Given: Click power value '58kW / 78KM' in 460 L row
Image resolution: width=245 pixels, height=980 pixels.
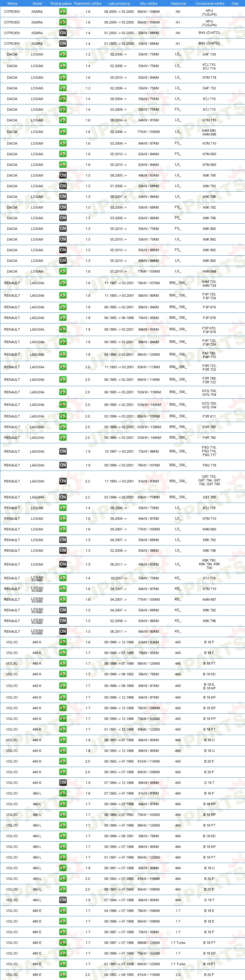Looking at the screenshot, I should pyautogui.click(x=149, y=836).
